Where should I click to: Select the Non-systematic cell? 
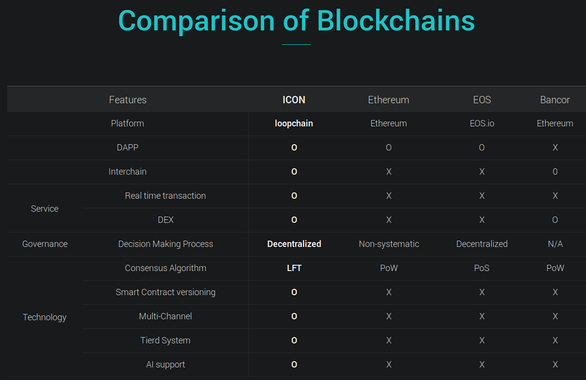coord(389,244)
